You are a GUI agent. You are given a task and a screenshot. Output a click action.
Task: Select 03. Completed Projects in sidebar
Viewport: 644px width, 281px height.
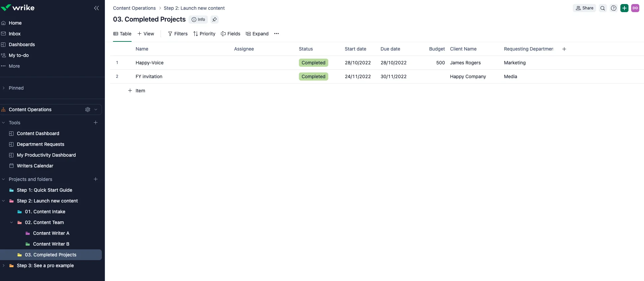(x=51, y=255)
